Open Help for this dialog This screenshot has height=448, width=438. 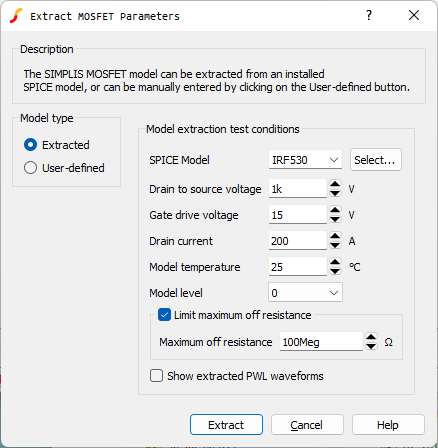(x=388, y=425)
